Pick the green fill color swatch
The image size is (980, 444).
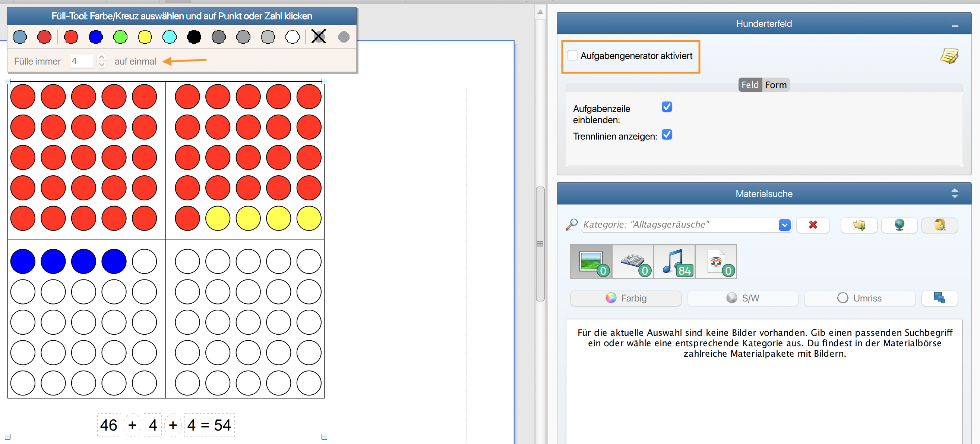point(120,37)
